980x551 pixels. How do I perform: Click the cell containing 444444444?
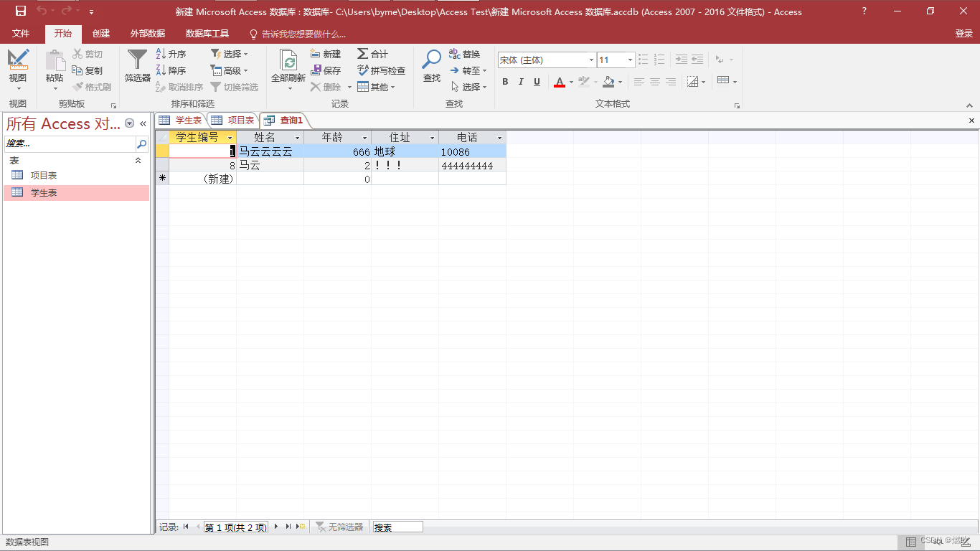[x=472, y=166]
